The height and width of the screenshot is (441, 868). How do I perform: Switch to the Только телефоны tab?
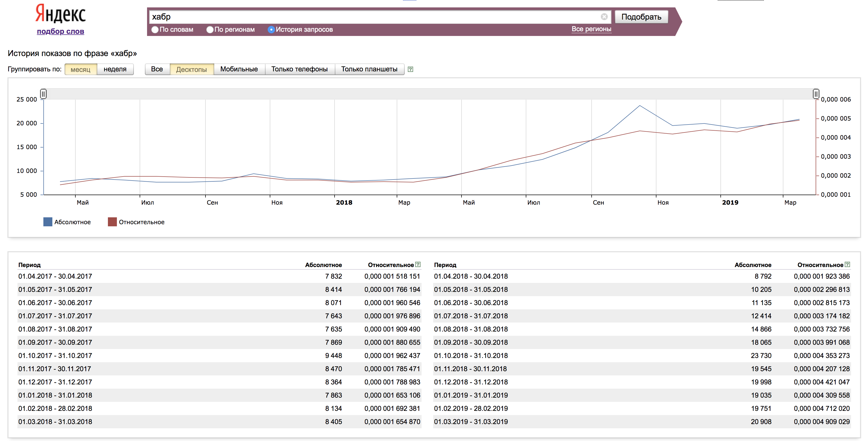click(300, 69)
